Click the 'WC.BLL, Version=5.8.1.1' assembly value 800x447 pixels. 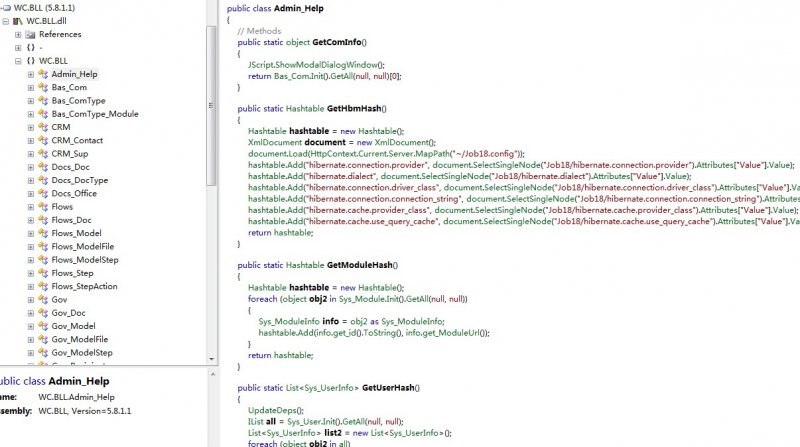(85, 411)
